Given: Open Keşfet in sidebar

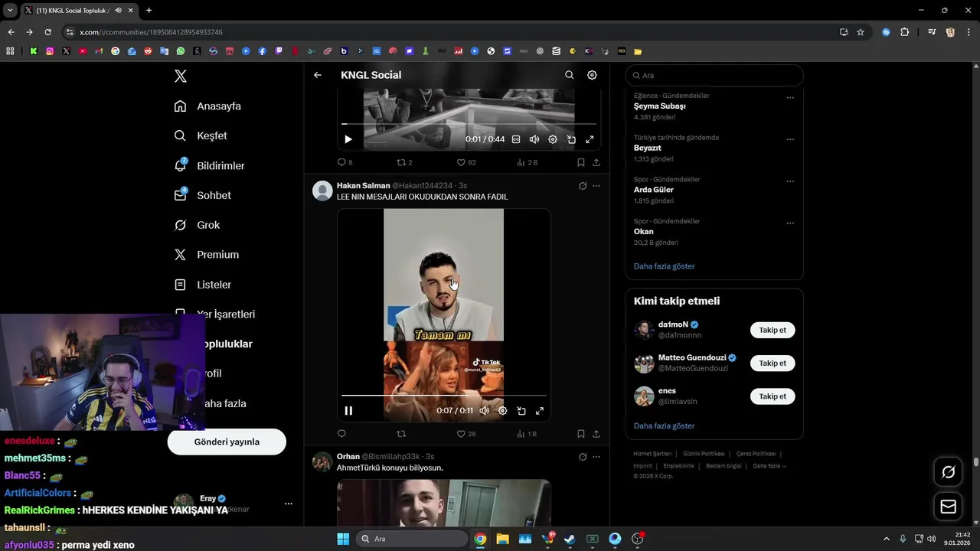Looking at the screenshot, I should [201, 135].
